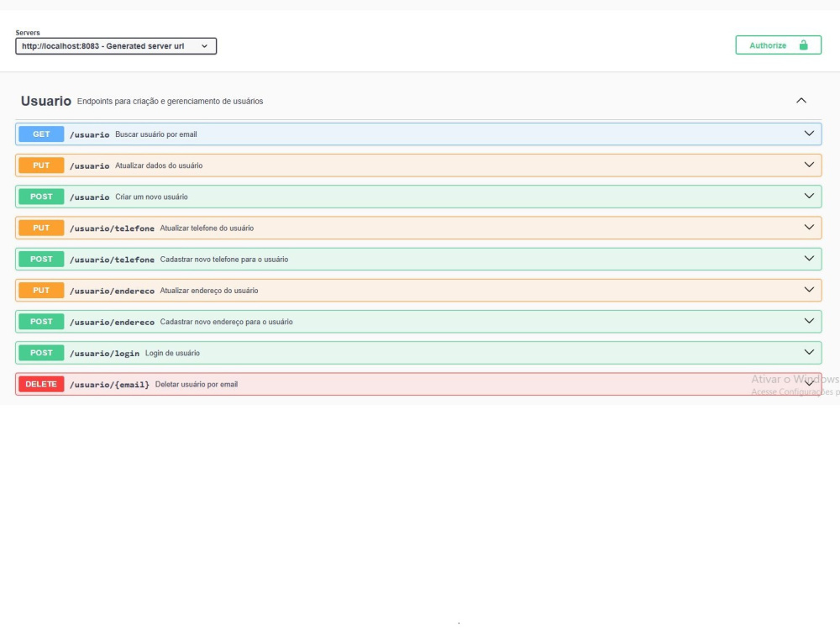Open the /usuario/{email} path
This screenshot has height=630, width=840.
109,385
